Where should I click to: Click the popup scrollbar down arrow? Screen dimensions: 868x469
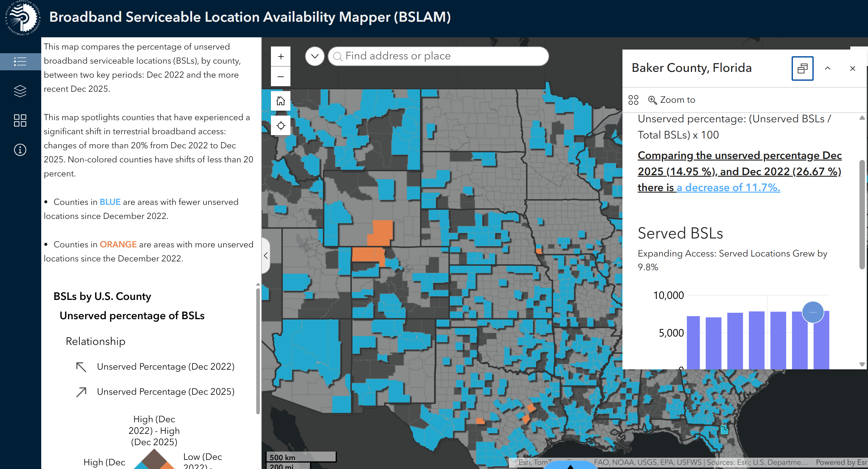point(862,364)
